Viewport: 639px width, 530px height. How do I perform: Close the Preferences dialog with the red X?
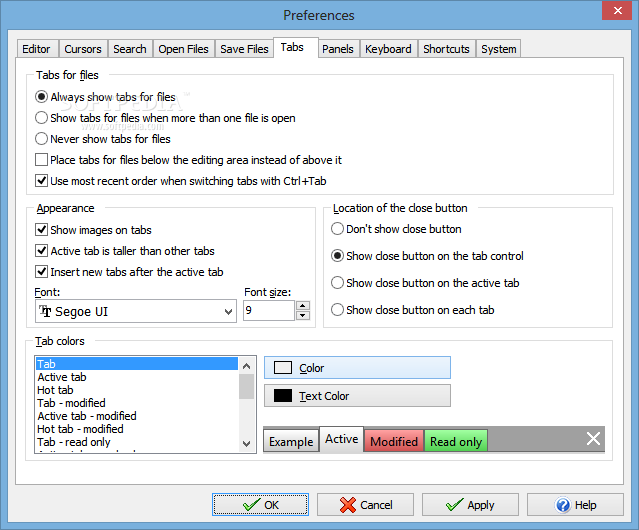617,10
